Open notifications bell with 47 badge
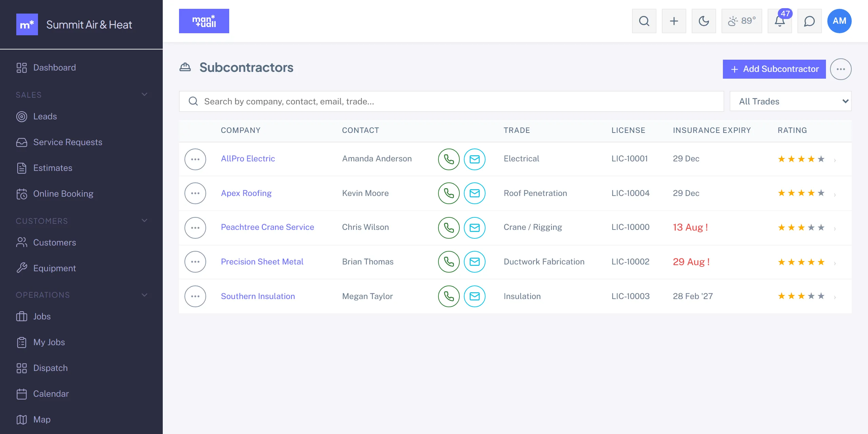 coord(780,21)
